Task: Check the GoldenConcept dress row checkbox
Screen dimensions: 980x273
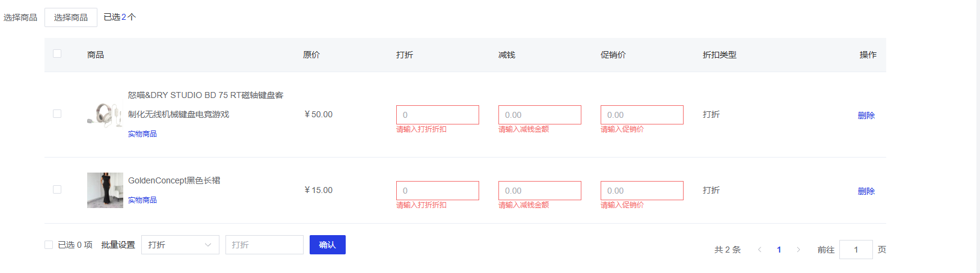Action: 57,189
